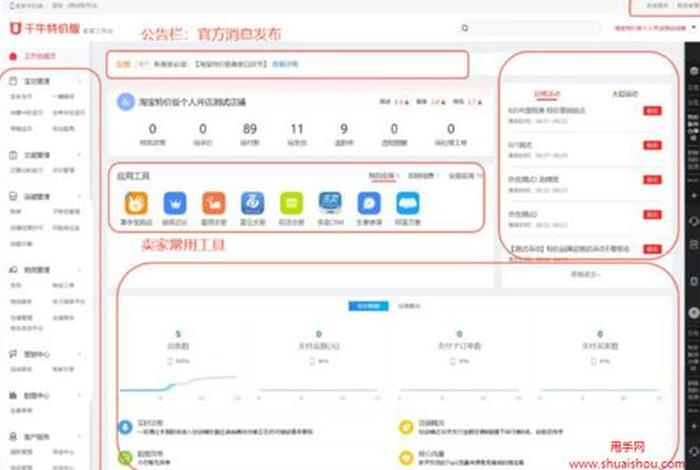Open the 查看详情 link in the notice bar
This screenshot has height=470, width=700.
point(285,64)
